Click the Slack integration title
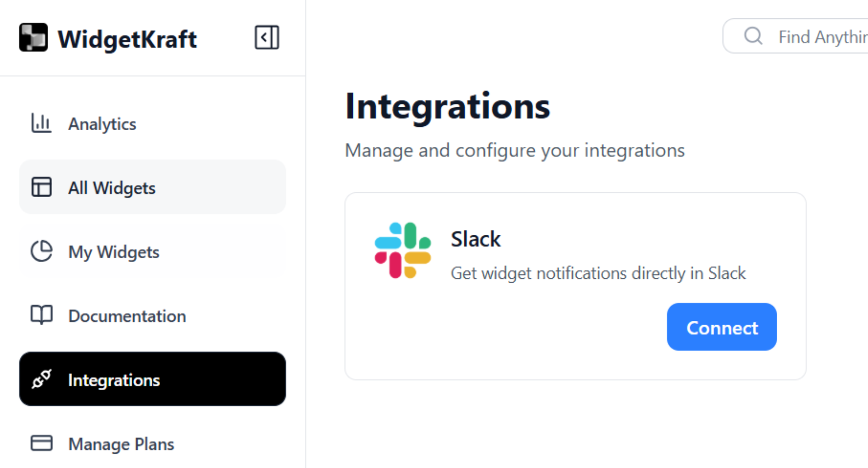868x468 pixels. tap(475, 239)
